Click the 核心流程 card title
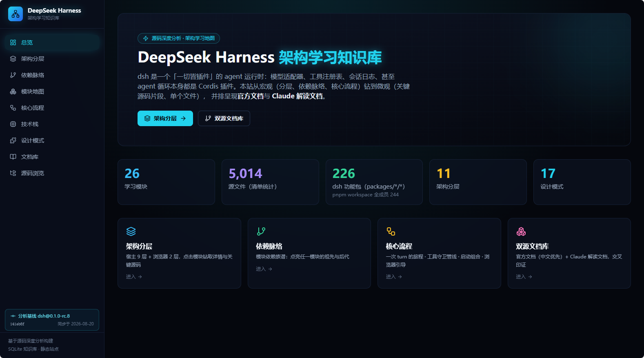This screenshot has width=644, height=358. coord(399,246)
